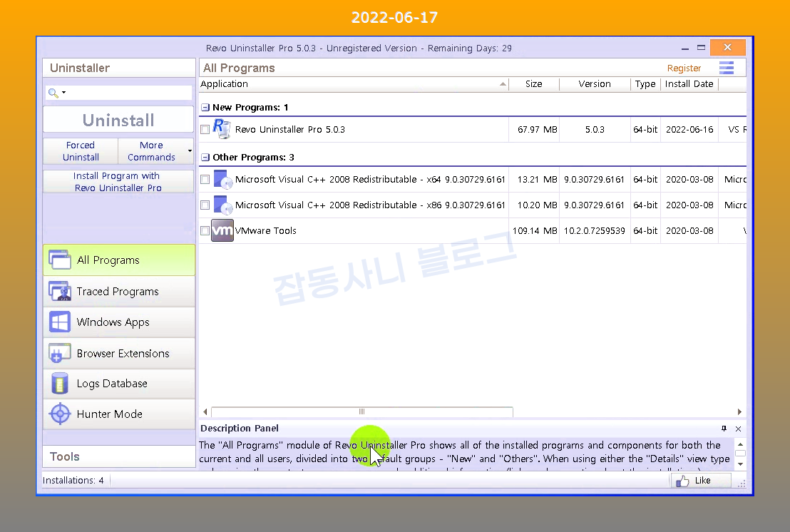Select Microsoft Visual C++ 2008 x86 row name
The width and height of the screenshot is (790, 532).
pos(370,205)
